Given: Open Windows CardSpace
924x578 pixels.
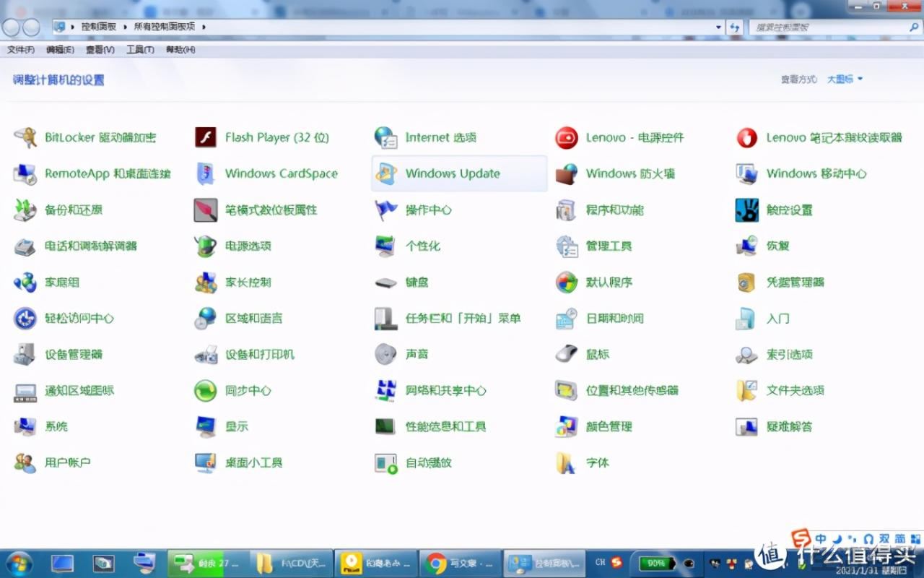Looking at the screenshot, I should tap(266, 173).
